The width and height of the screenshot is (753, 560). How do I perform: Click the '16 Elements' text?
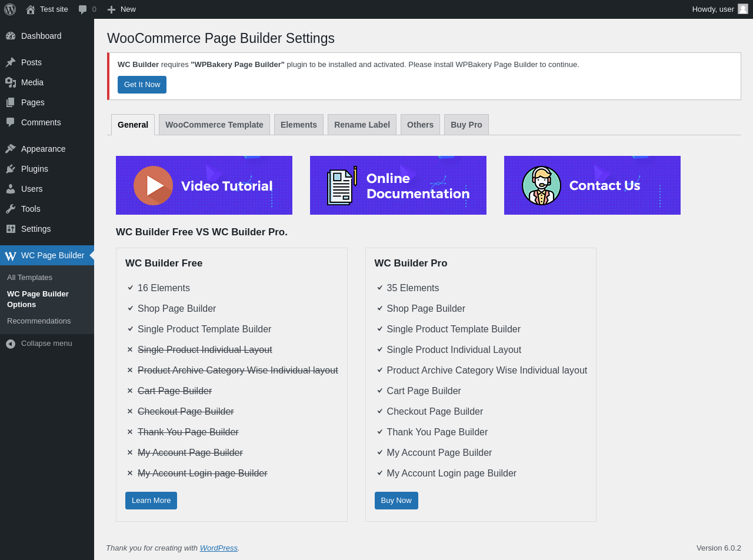coord(164,288)
